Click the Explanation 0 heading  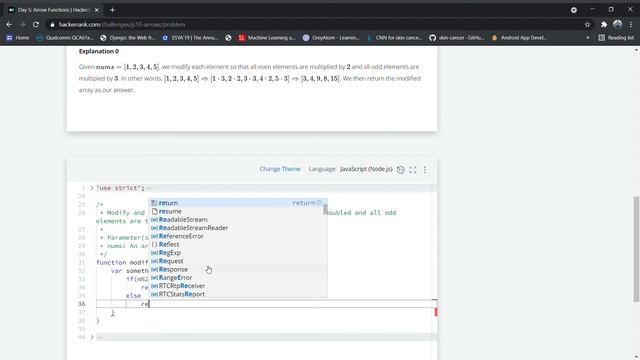99,51
